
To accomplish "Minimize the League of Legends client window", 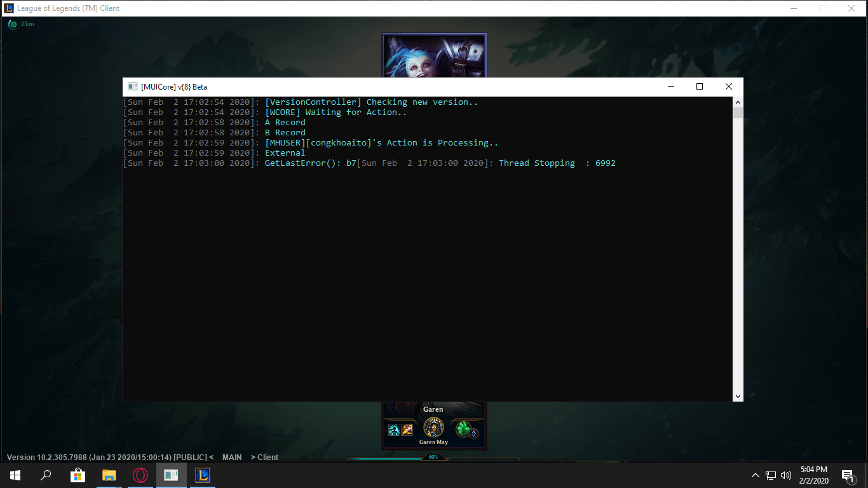I will 793,8.
